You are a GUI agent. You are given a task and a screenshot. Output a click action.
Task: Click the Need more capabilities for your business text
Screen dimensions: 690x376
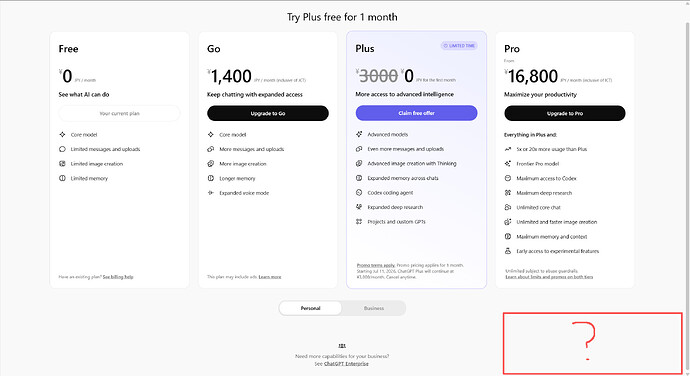click(342, 356)
